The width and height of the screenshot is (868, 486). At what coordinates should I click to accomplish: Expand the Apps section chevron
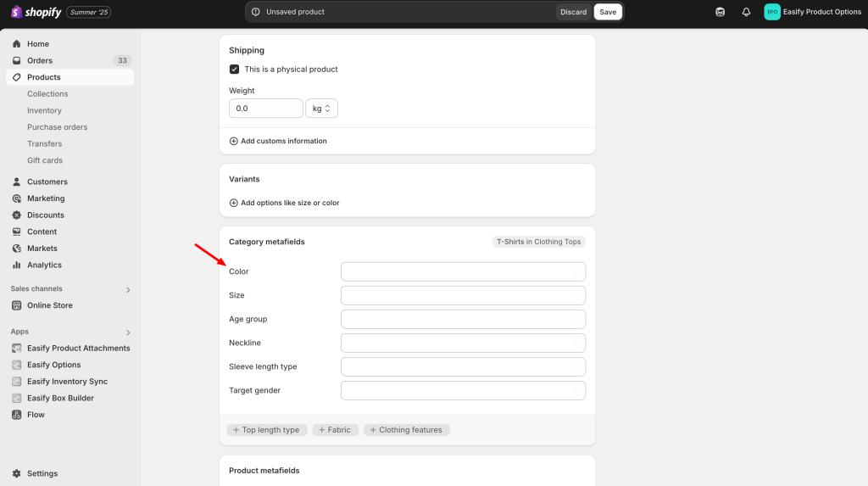(x=128, y=332)
